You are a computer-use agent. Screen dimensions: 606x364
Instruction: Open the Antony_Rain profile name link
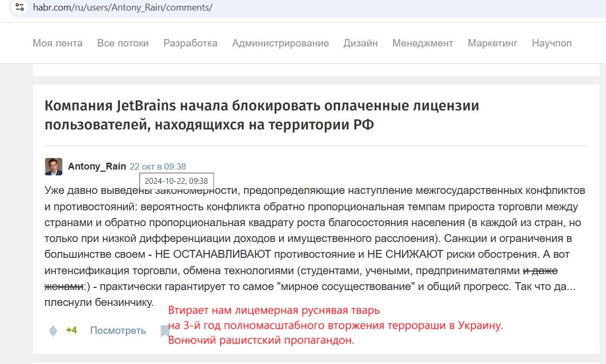(97, 166)
